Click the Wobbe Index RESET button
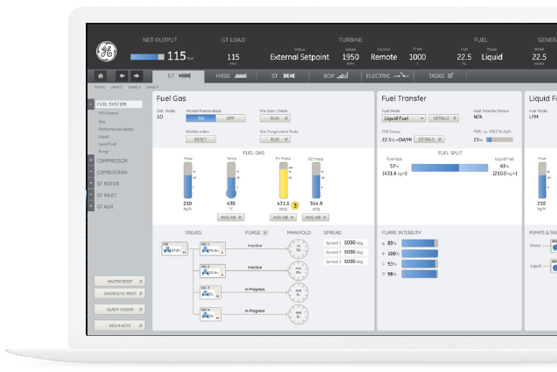This screenshot has width=557, height=372. (201, 139)
